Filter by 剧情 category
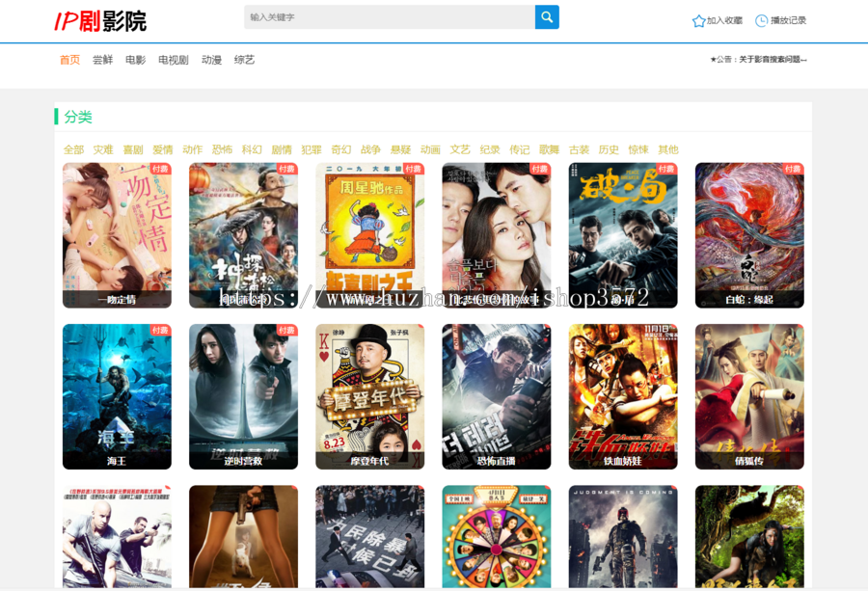Screen dimensions: 868x591 (282, 149)
